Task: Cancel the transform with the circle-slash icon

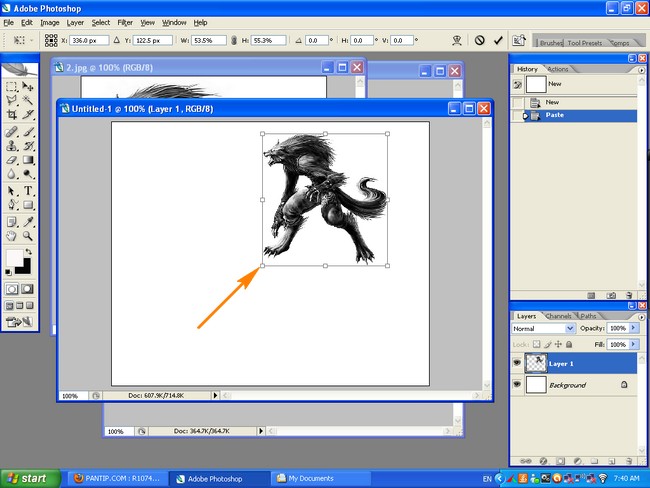Action: click(x=480, y=40)
